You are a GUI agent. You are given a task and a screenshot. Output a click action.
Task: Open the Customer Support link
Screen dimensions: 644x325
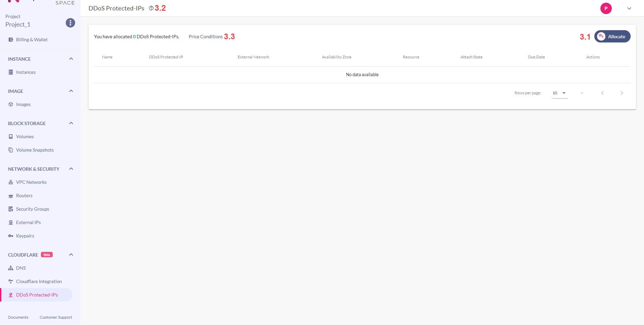(x=56, y=317)
